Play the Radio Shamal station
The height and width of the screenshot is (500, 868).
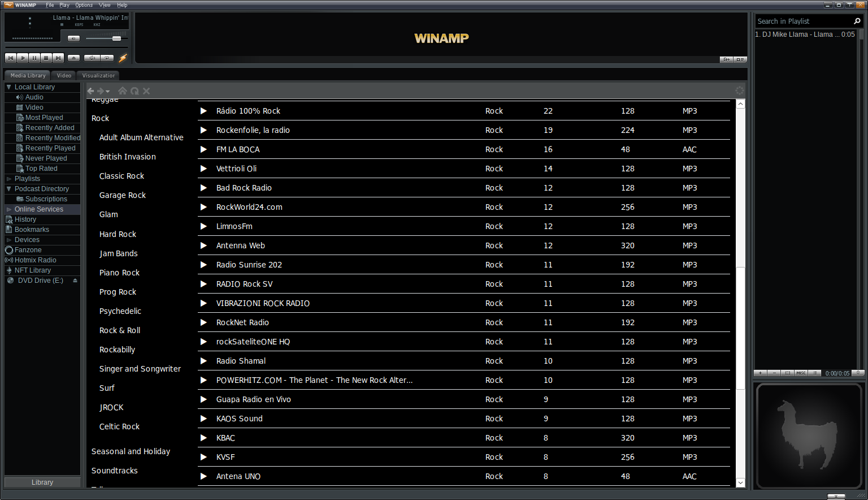point(203,361)
